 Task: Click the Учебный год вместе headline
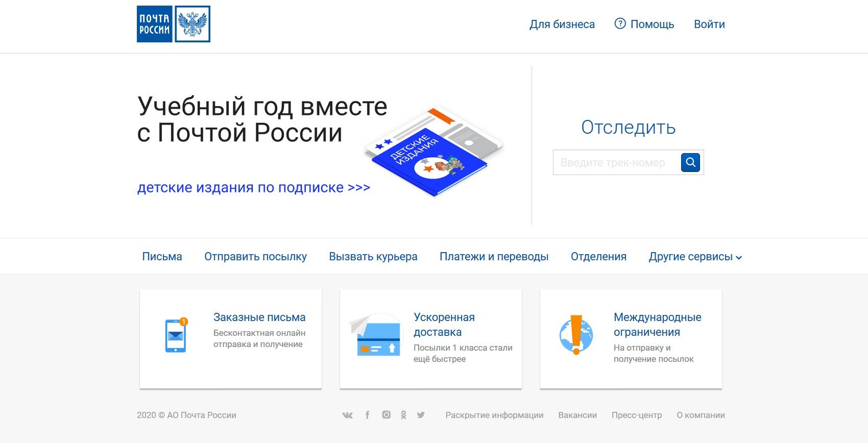(x=262, y=119)
